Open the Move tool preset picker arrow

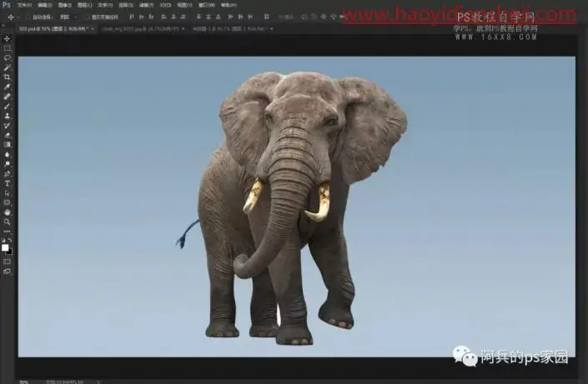click(x=18, y=17)
